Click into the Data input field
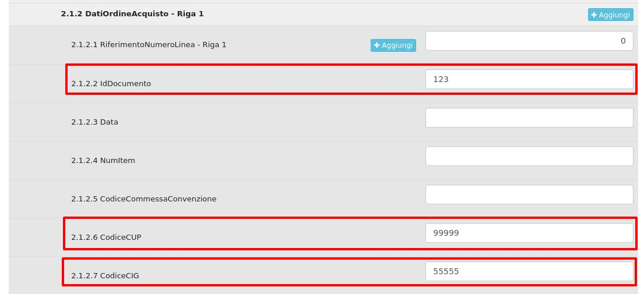 coord(529,118)
